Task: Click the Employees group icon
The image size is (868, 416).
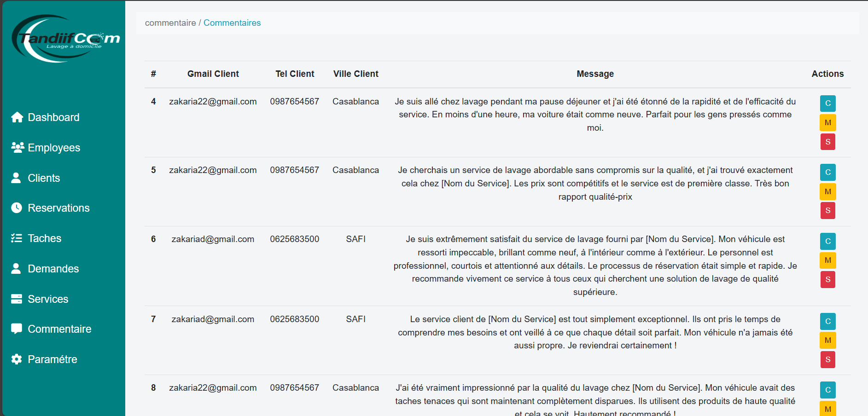Action: [17, 147]
